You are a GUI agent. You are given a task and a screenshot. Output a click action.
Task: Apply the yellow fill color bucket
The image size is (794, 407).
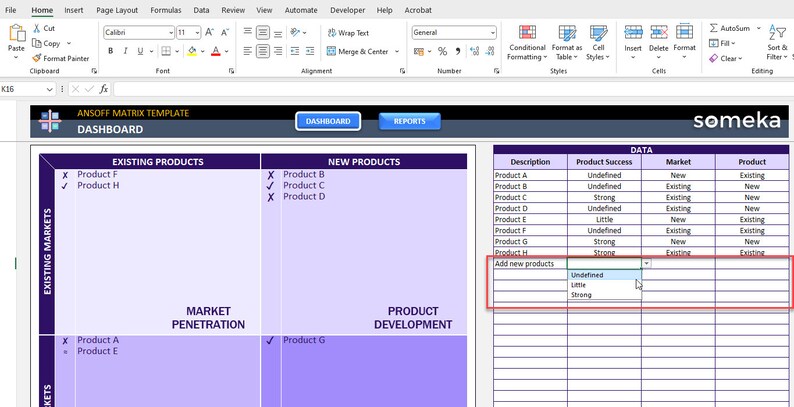pos(192,51)
